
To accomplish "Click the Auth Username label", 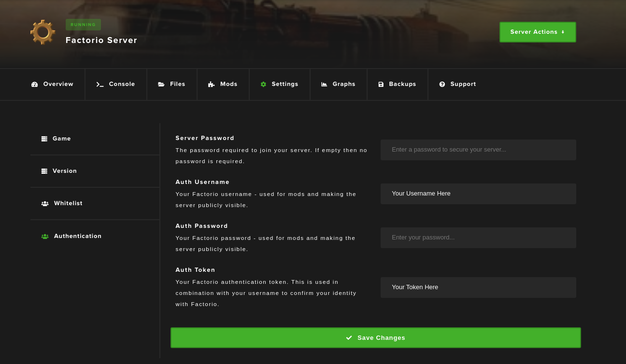I will (202, 182).
